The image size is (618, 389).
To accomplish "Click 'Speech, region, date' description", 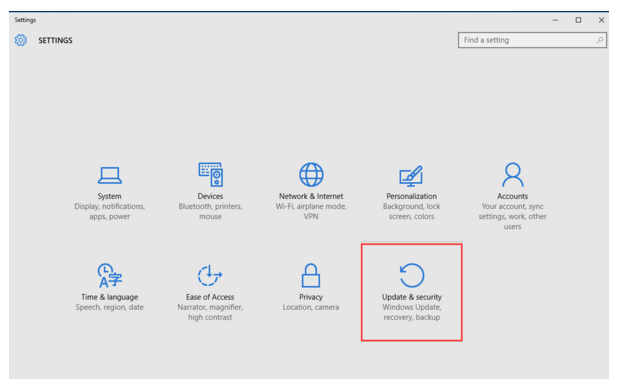I will point(110,307).
